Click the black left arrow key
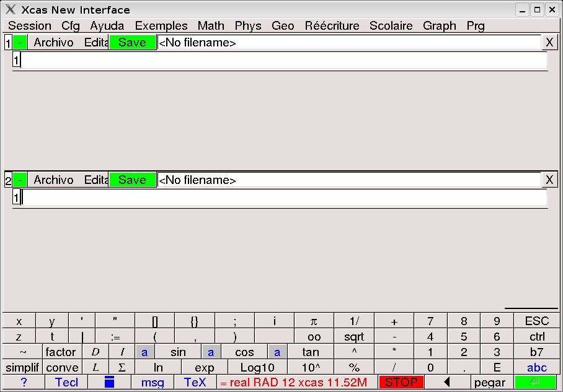The image size is (563, 392). tap(446, 382)
